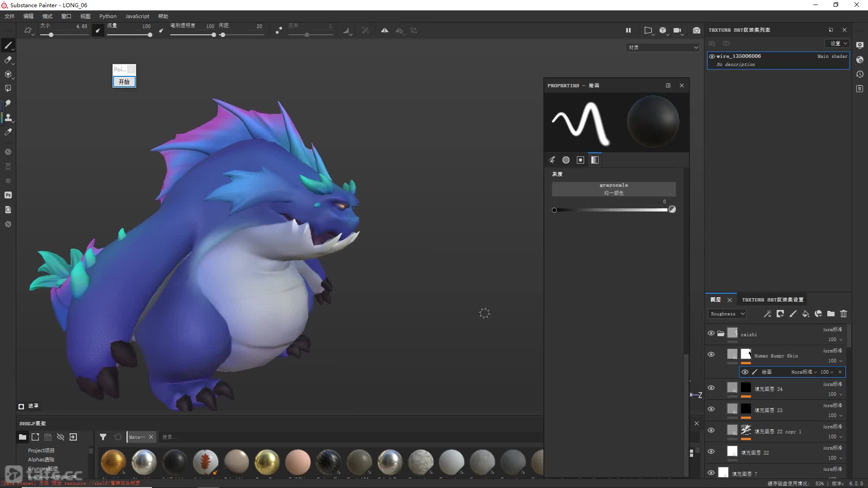Add a smart material layer icon

click(x=818, y=314)
